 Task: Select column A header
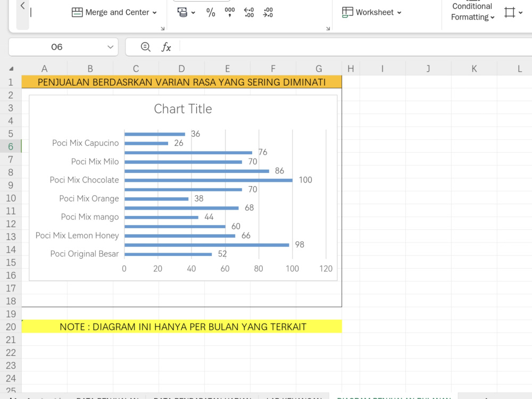tap(45, 69)
